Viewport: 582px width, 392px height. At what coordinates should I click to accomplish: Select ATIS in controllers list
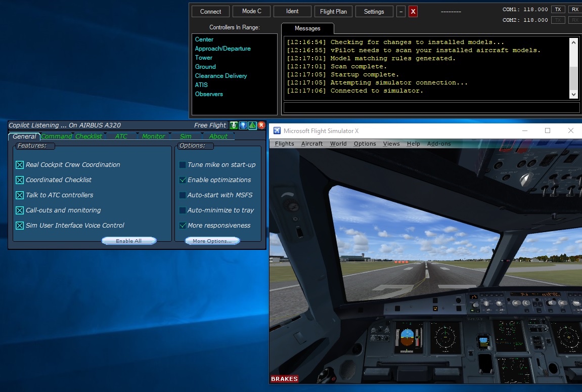coord(201,85)
